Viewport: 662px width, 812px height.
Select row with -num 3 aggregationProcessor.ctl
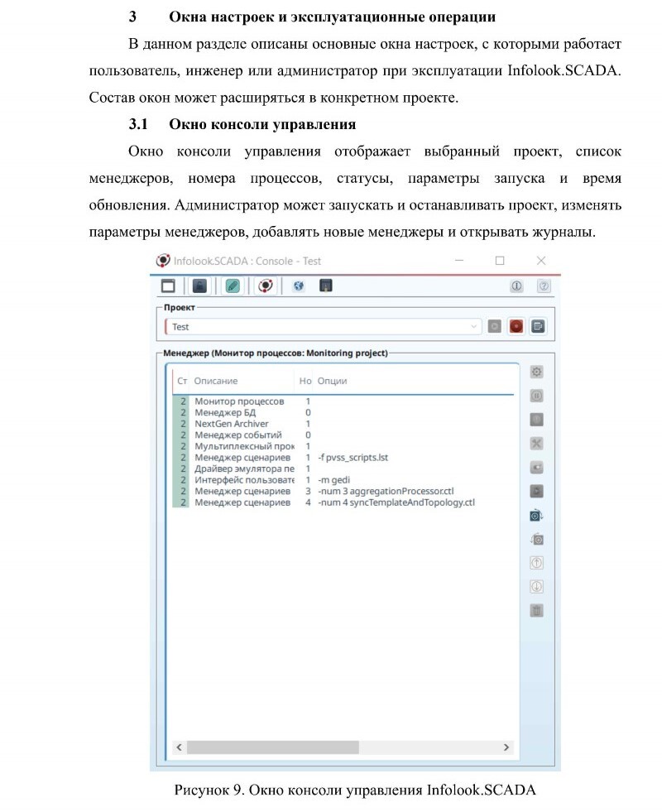pos(343,492)
